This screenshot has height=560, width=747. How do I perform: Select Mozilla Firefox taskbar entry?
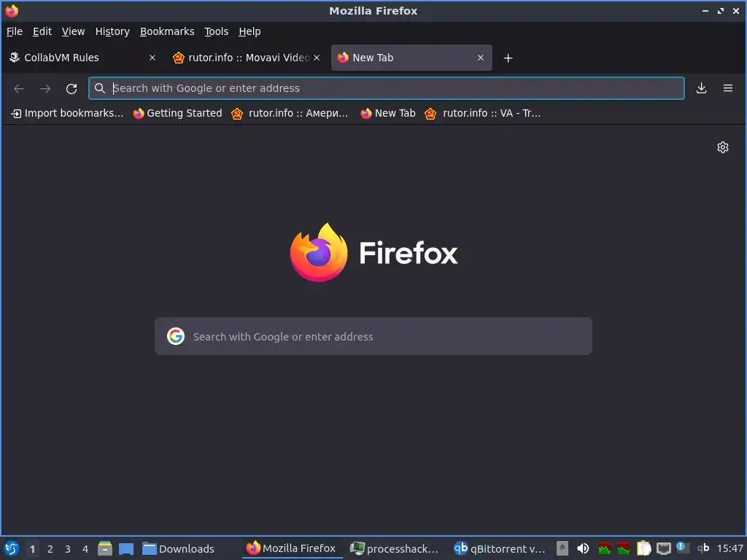pyautogui.click(x=291, y=548)
